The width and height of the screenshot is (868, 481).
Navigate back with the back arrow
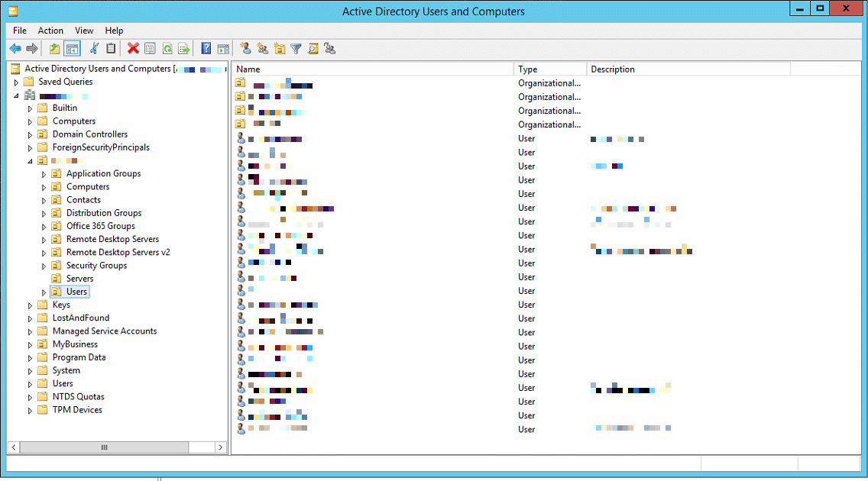15,48
